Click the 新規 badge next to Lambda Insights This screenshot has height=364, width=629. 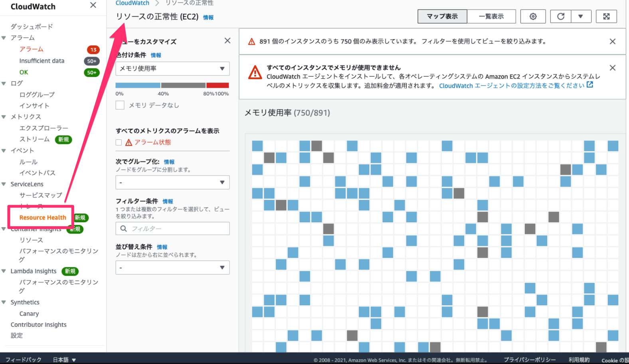[x=70, y=271]
